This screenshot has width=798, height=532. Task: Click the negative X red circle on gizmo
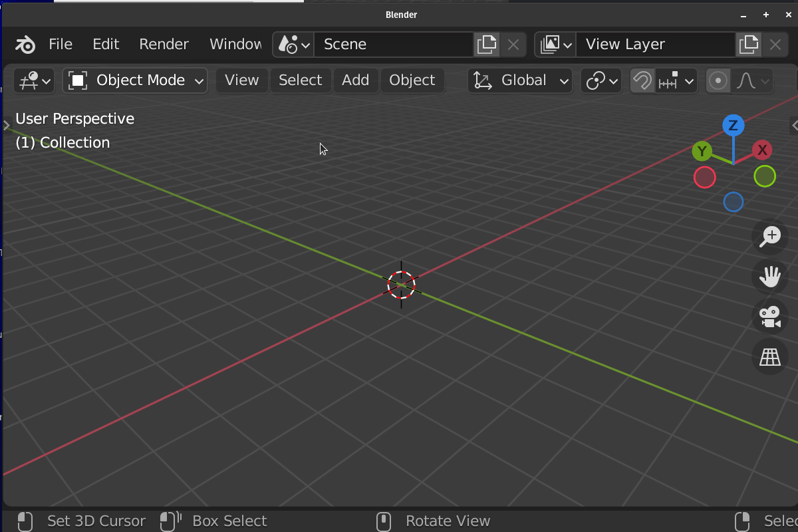[705, 178]
